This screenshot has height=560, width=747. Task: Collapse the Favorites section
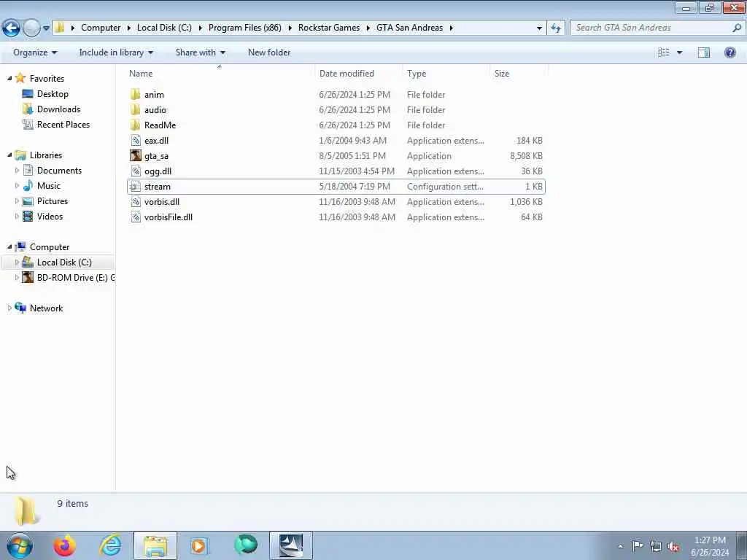point(9,78)
